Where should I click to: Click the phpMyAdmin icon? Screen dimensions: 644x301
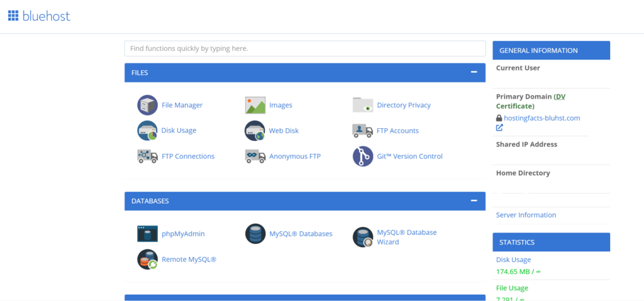click(147, 234)
